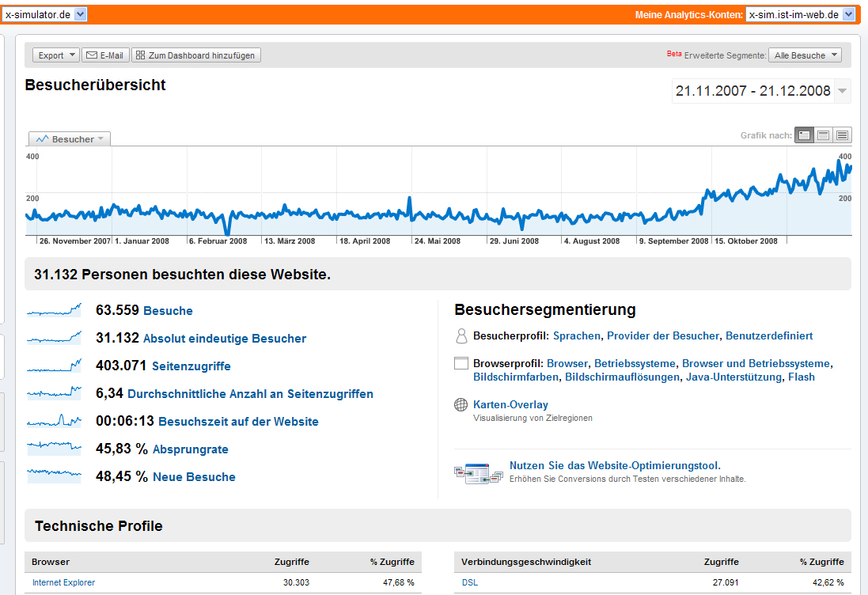This screenshot has width=868, height=595.
Task: Click the grid icon on dashboard button
Action: [141, 55]
